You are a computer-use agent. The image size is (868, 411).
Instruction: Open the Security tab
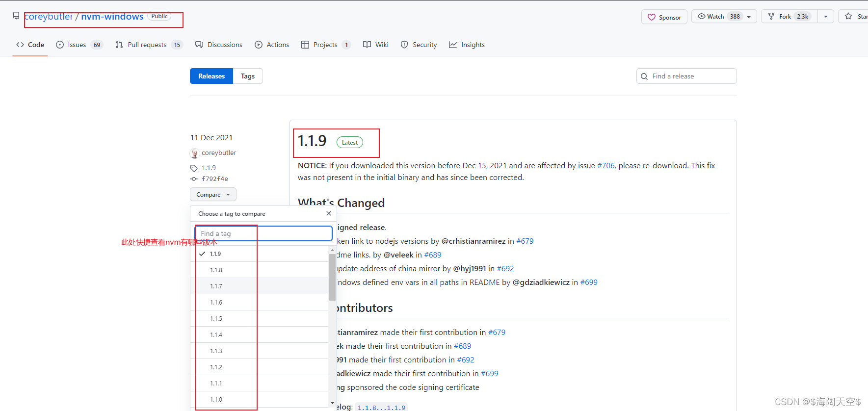coord(419,45)
